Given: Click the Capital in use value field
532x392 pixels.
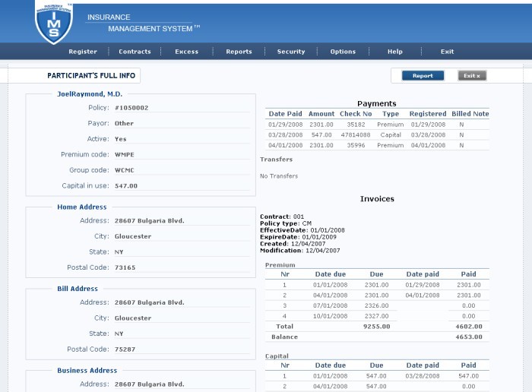Looking at the screenshot, I should pyautogui.click(x=182, y=186).
